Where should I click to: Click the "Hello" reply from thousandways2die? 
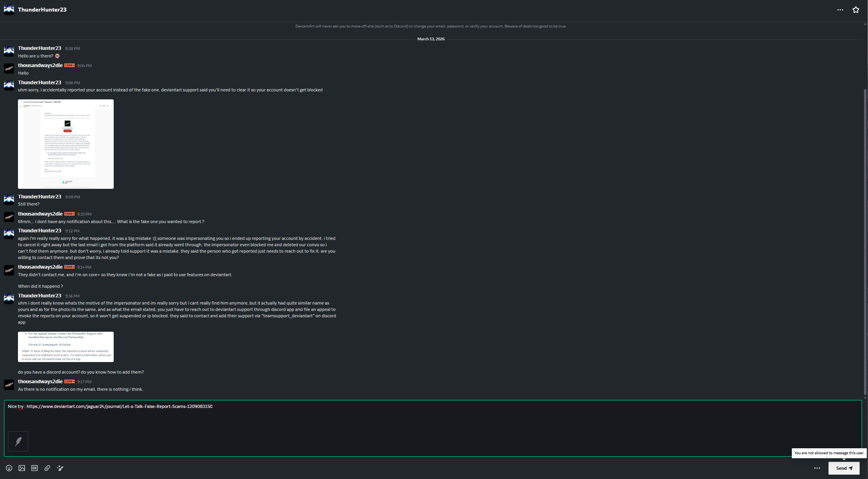(x=23, y=73)
